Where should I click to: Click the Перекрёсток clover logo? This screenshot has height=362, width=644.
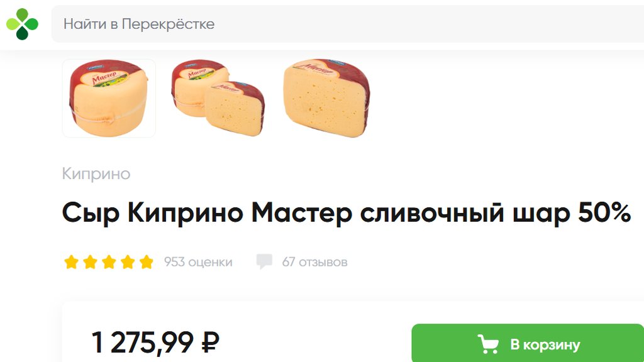tap(22, 24)
